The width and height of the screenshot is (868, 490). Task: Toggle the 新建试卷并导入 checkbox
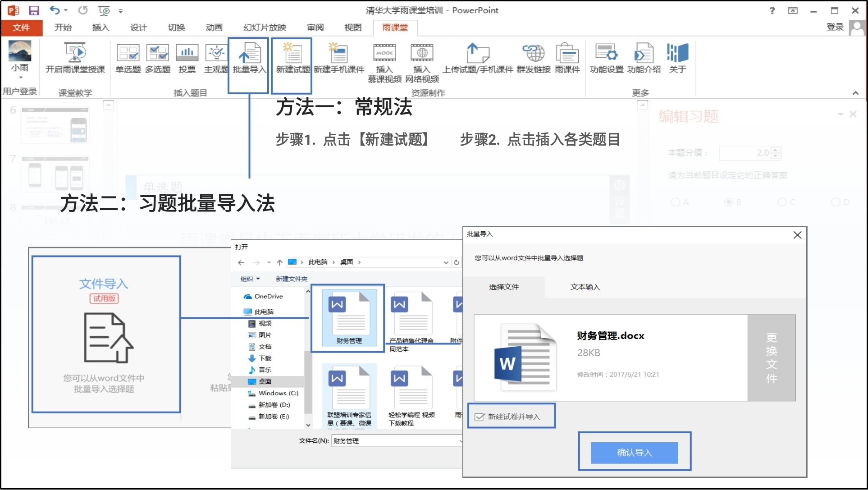coord(480,417)
